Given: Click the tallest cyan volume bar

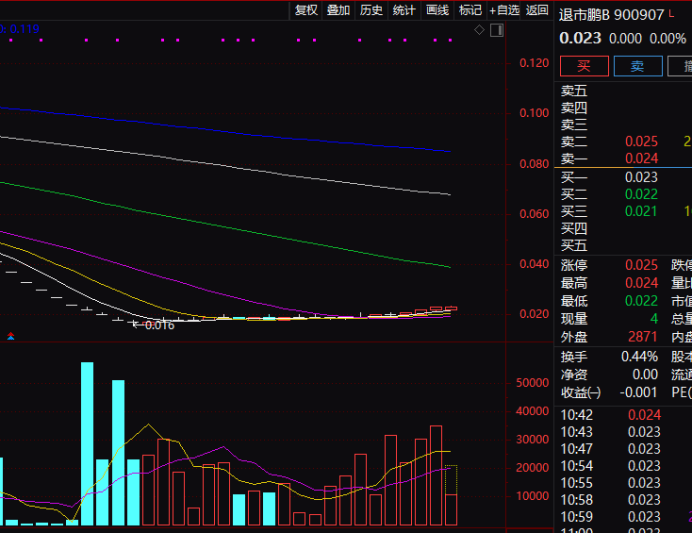Looking at the screenshot, I should tap(87, 442).
